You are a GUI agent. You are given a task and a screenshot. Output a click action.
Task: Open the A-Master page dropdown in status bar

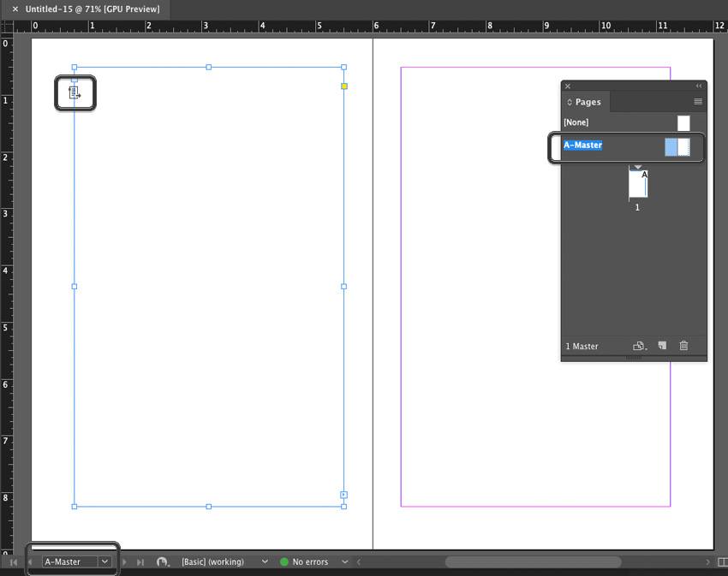(x=105, y=561)
